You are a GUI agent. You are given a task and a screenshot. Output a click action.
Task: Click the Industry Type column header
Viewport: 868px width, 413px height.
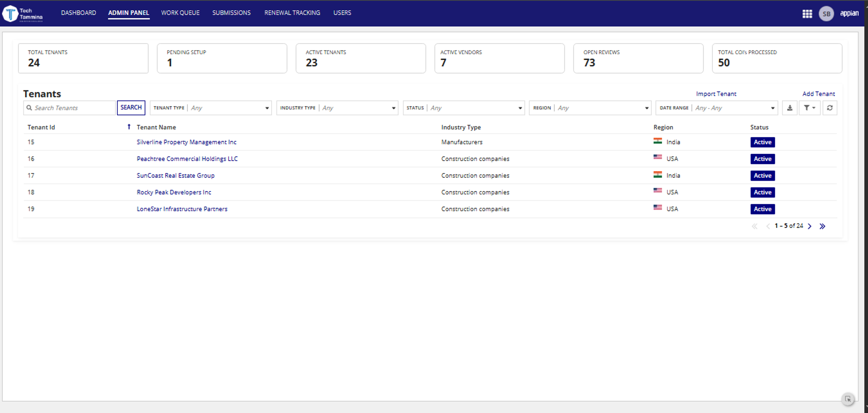(461, 127)
